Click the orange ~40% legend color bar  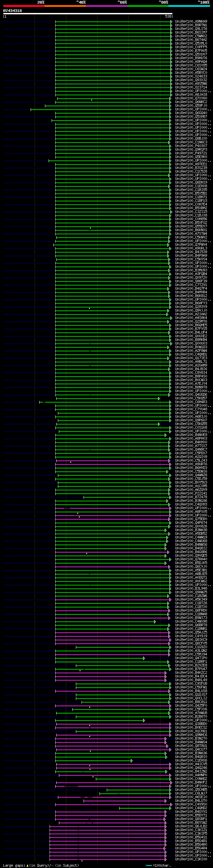pos(65,6)
